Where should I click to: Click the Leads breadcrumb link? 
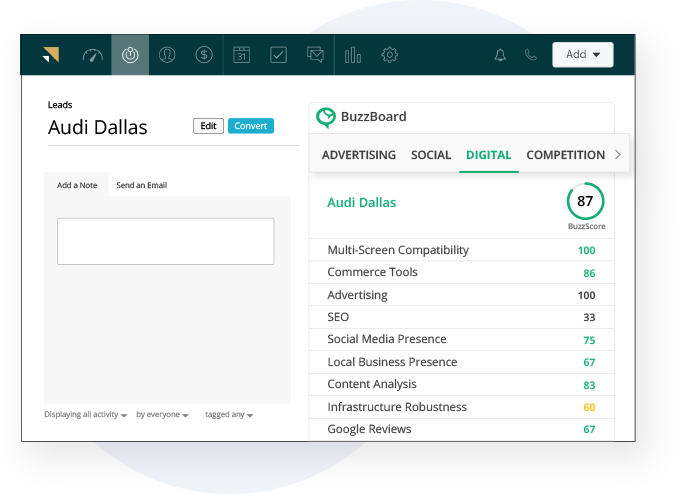[x=60, y=105]
